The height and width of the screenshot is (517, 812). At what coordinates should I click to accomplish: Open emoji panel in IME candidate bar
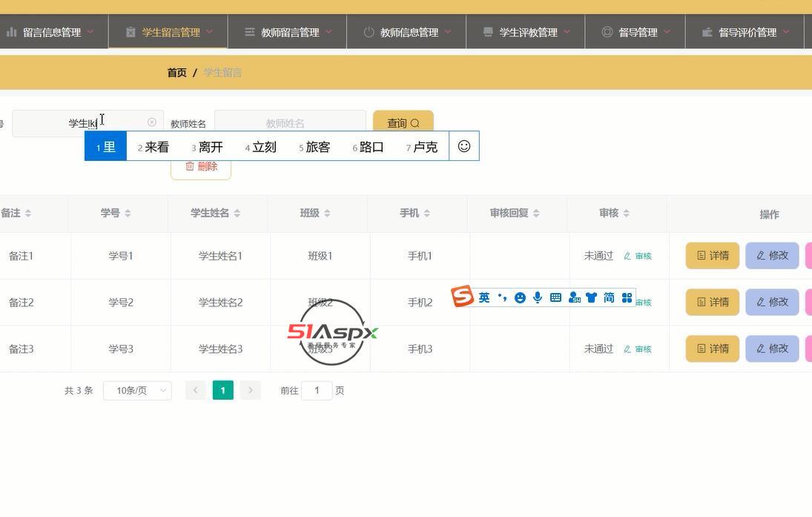(464, 146)
